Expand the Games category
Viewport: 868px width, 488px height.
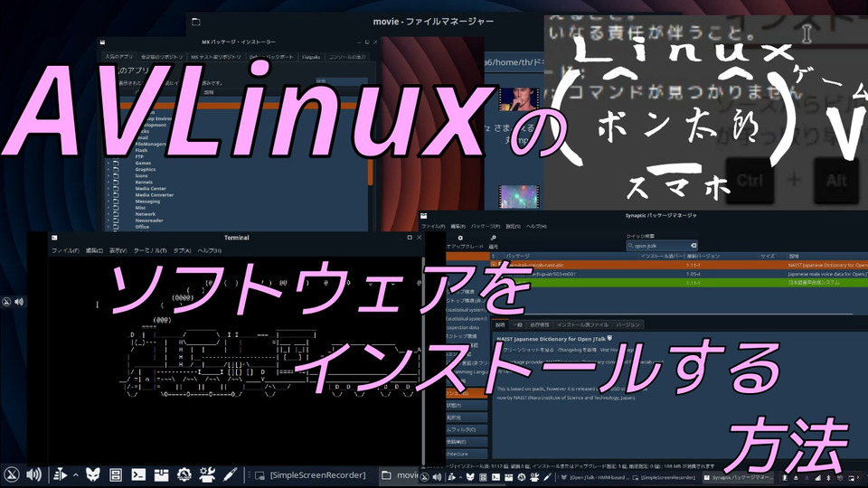108,164
